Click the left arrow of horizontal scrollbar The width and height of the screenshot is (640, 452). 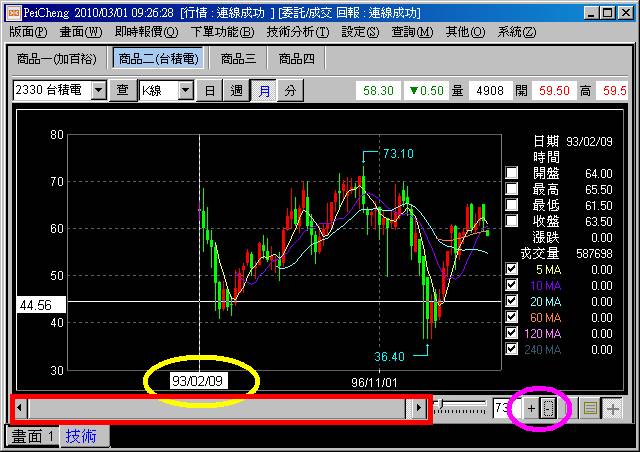tap(21, 408)
